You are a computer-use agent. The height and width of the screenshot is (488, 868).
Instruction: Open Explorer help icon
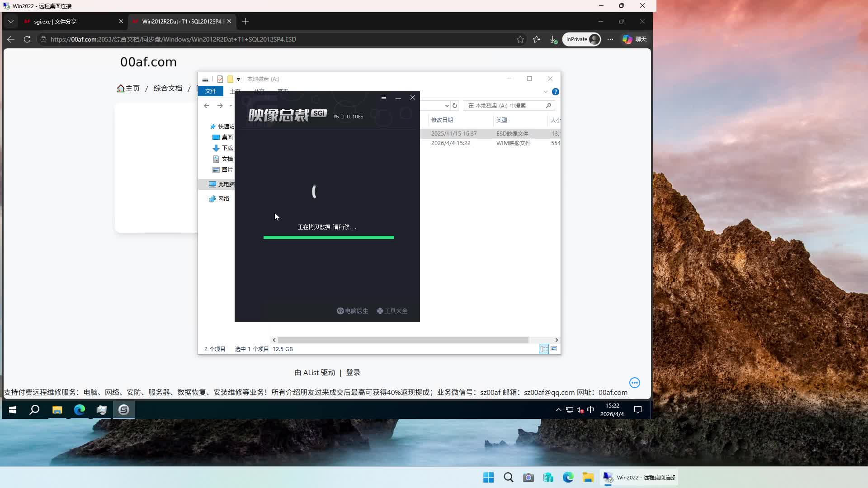pos(556,92)
